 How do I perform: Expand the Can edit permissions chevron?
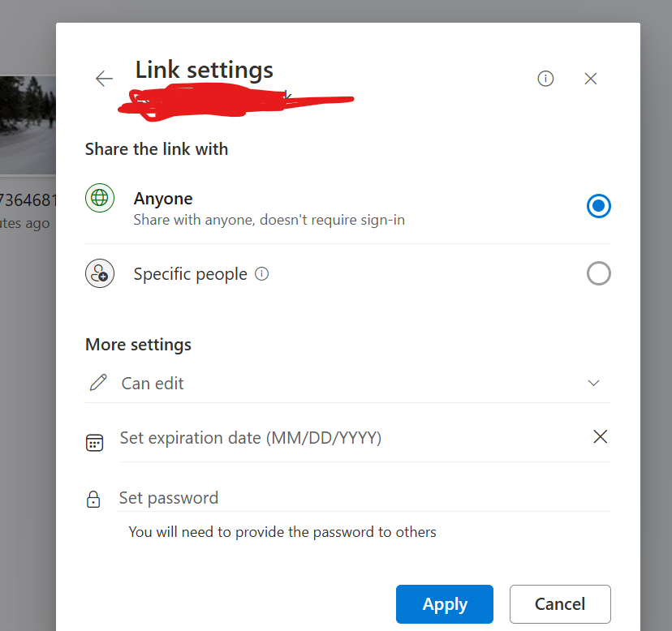click(593, 383)
